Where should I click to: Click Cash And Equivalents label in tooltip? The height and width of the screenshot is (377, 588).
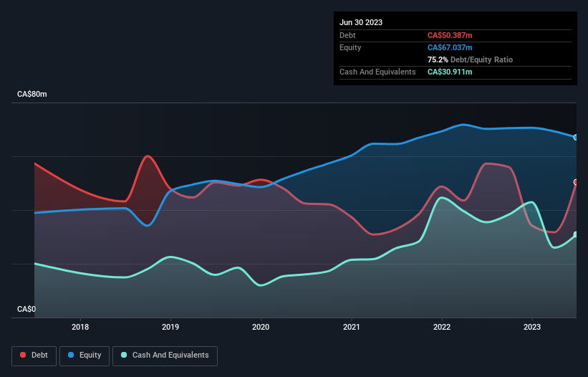[377, 72]
